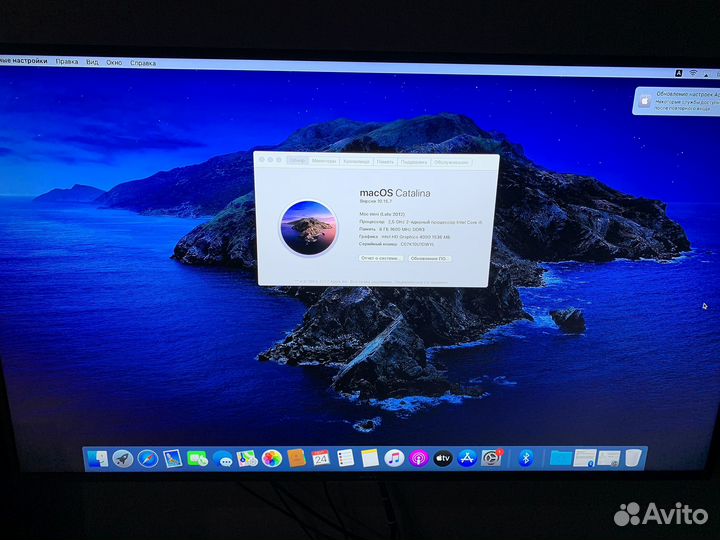720x540 pixels.
Task: Click the round Catalina artwork in About window
Action: coord(309,228)
